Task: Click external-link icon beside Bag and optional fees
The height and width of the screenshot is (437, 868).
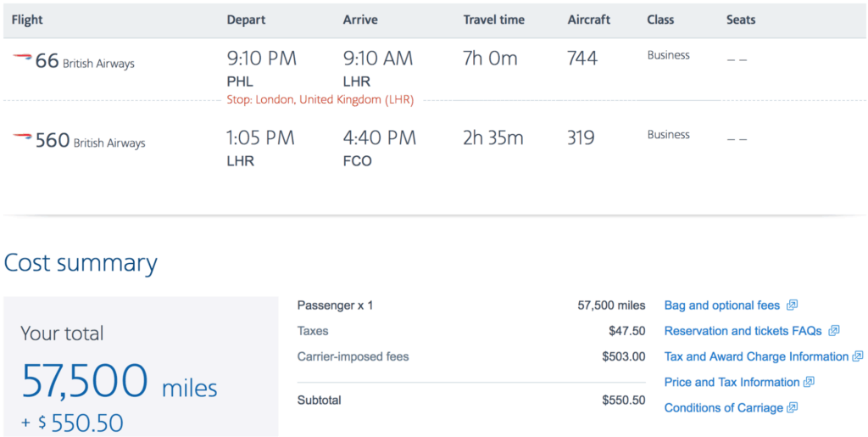Action: point(792,305)
